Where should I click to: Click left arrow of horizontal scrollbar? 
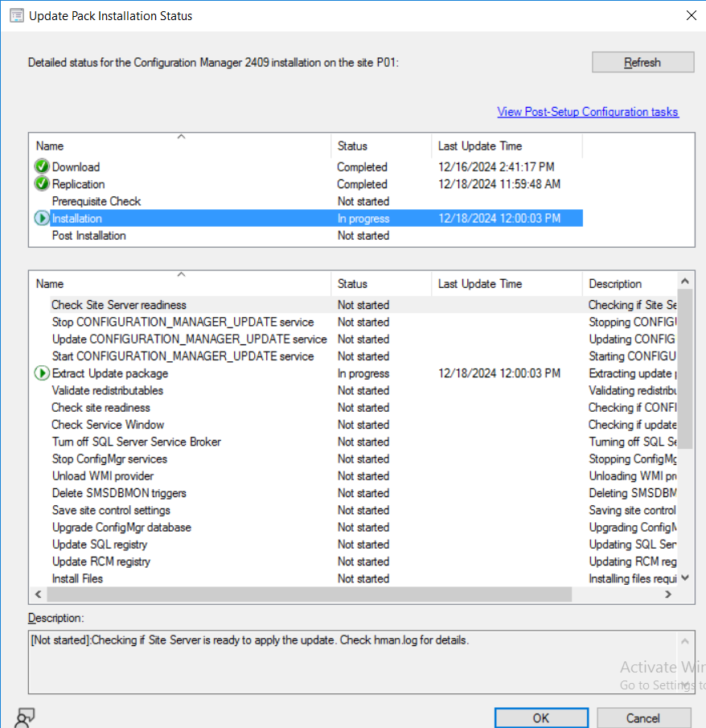[39, 594]
